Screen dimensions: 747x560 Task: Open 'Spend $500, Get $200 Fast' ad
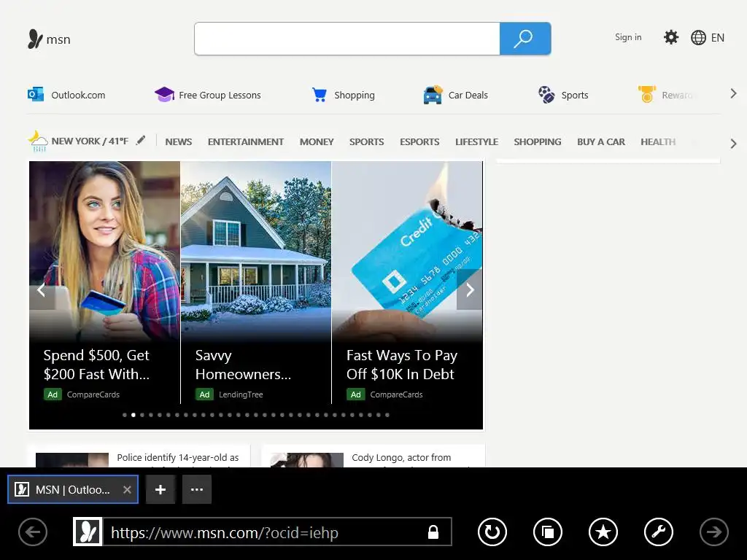(96, 365)
